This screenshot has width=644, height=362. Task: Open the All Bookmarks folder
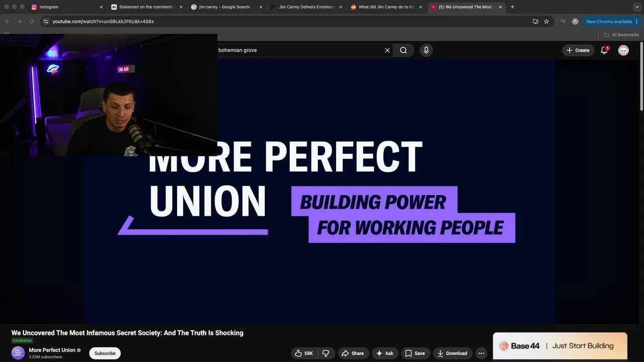pos(621,35)
